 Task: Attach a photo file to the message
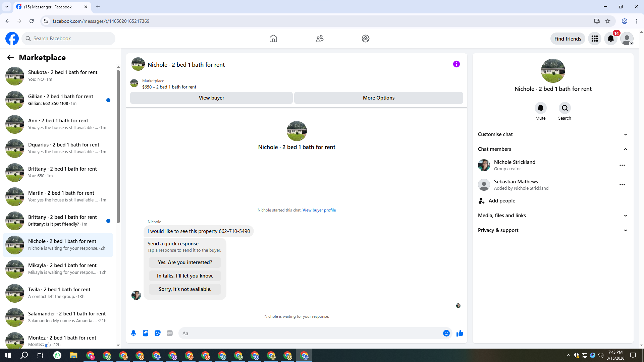(x=146, y=333)
